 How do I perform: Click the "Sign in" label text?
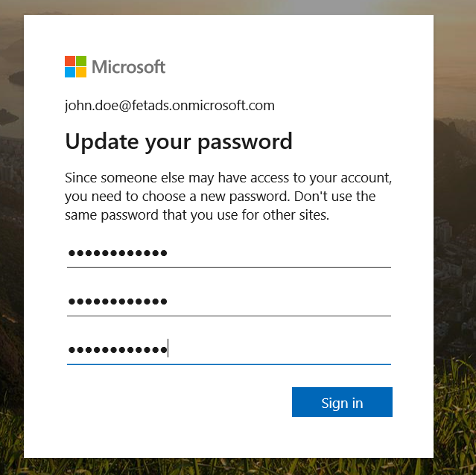(x=342, y=403)
